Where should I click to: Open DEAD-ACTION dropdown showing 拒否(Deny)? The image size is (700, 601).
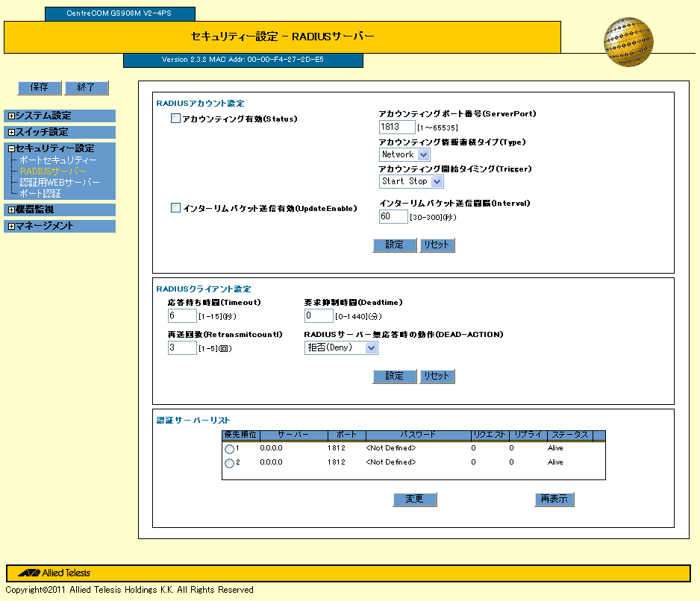coord(341,348)
